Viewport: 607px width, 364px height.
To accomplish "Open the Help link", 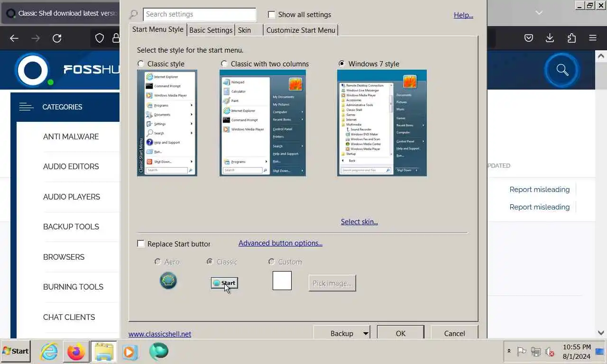I will pyautogui.click(x=463, y=15).
